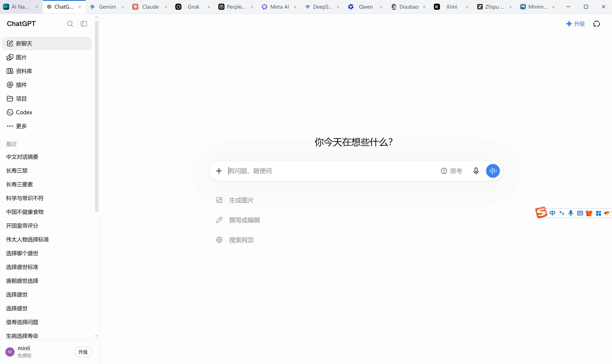
Task: Close the ChatGPT tab
Action: 80,7
